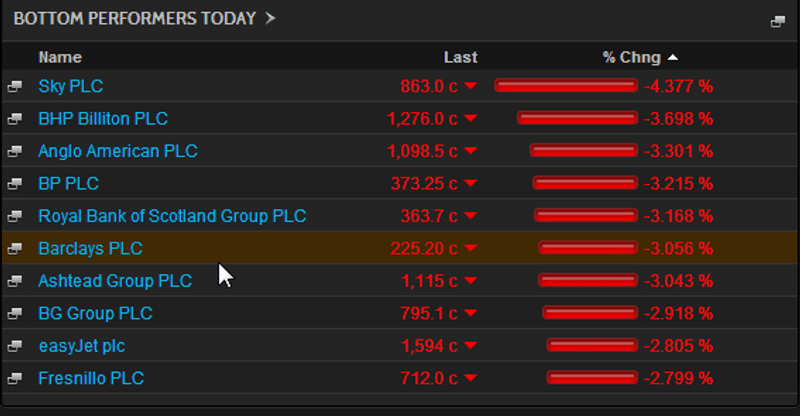This screenshot has width=800, height=416.
Task: Toggle sort arrow on % Chng column
Action: [x=672, y=57]
